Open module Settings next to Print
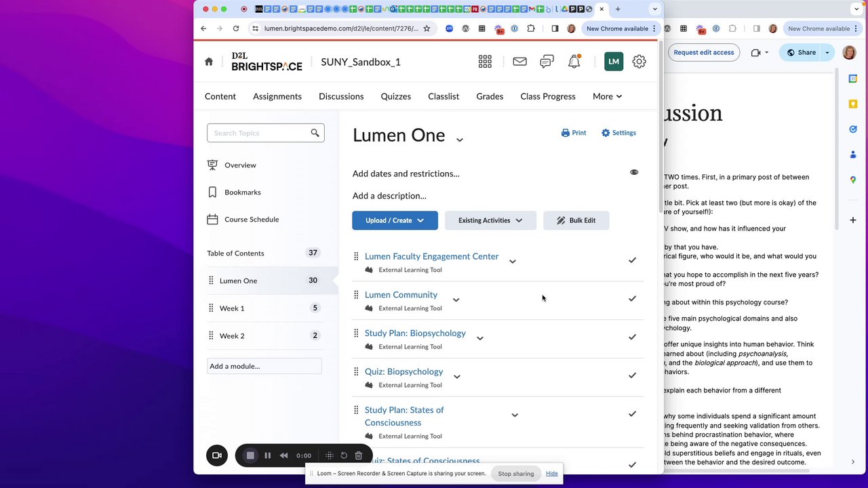The image size is (868, 488). [x=618, y=133]
